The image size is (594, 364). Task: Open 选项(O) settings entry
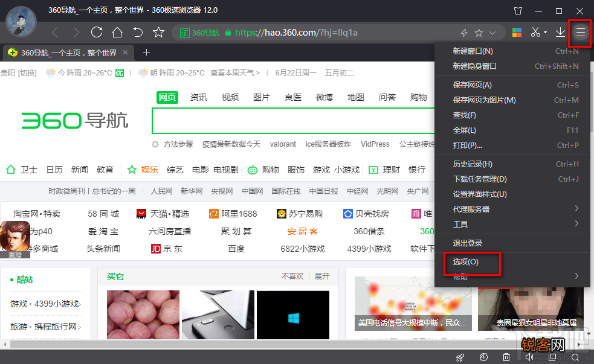click(x=512, y=262)
